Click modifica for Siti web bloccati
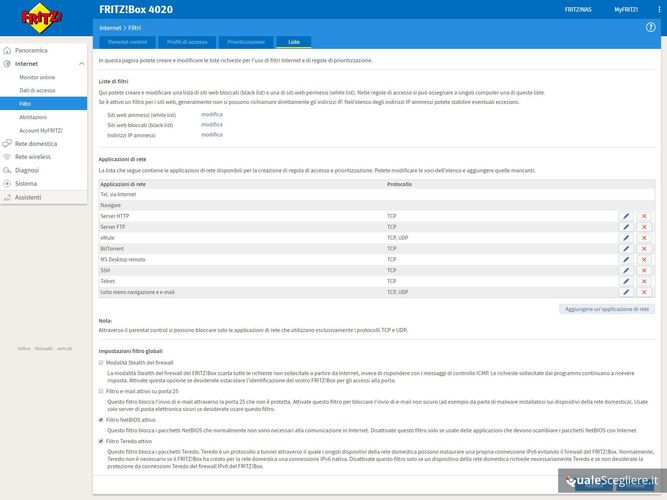Viewport: 667px width, 500px height. click(x=212, y=124)
